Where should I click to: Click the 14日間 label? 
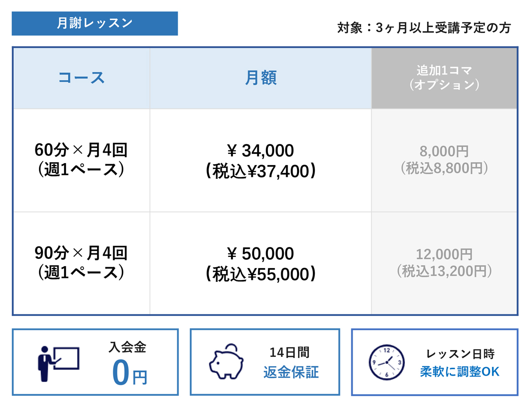click(290, 352)
